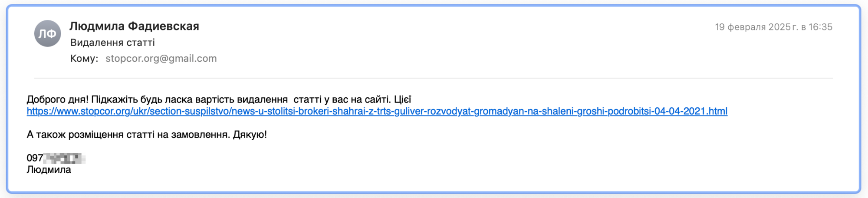Click the blurred part of phone number
Viewport: 868px width, 198px height.
[64, 158]
